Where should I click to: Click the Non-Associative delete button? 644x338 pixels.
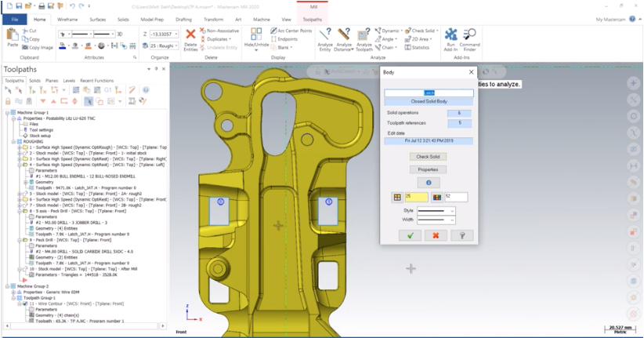[219, 31]
